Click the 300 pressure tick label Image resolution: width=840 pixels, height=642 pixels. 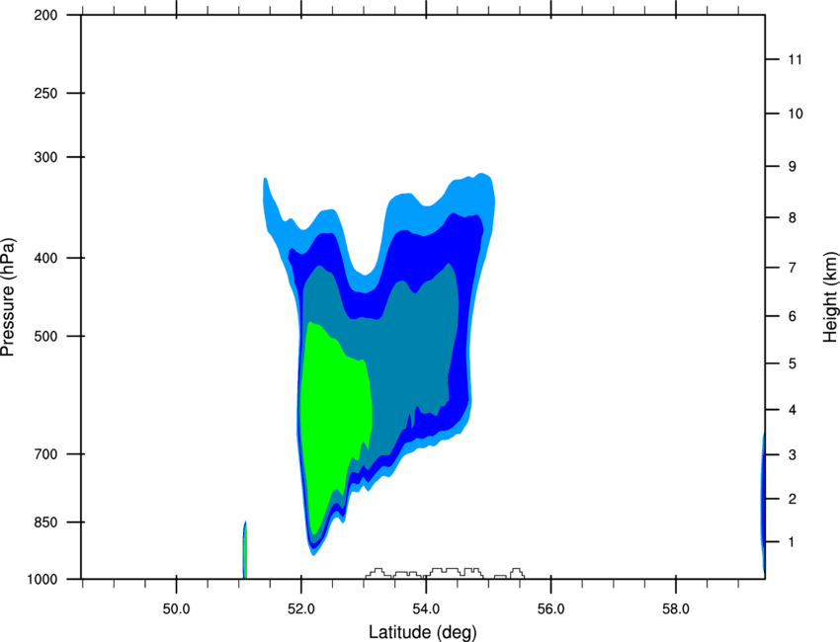[45, 157]
